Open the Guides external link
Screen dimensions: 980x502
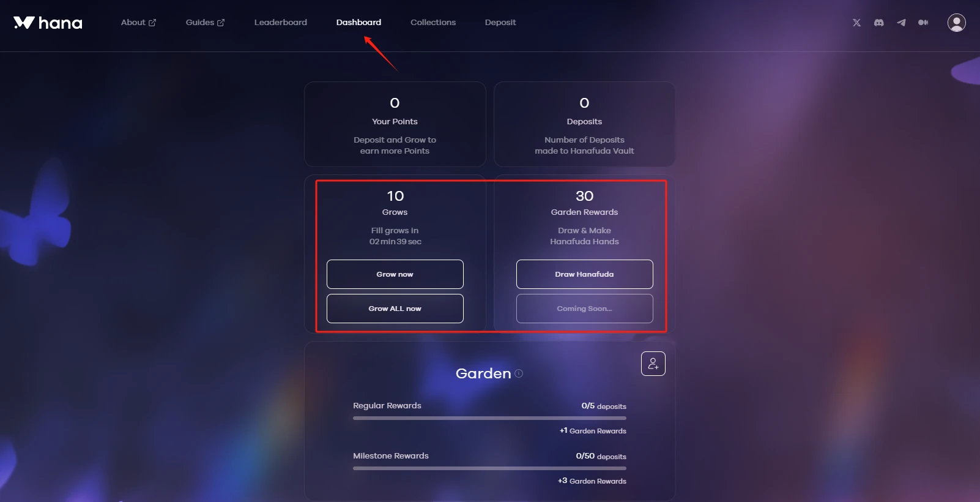[205, 23]
